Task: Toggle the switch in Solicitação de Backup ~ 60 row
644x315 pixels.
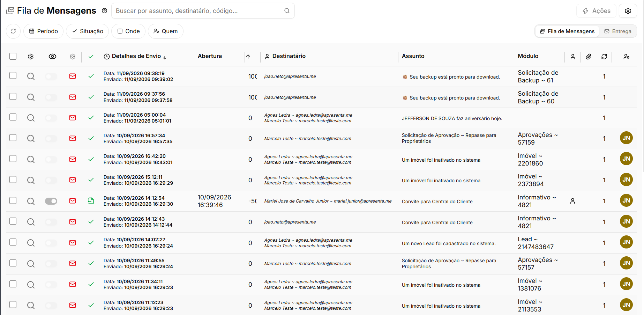Action: click(x=51, y=97)
